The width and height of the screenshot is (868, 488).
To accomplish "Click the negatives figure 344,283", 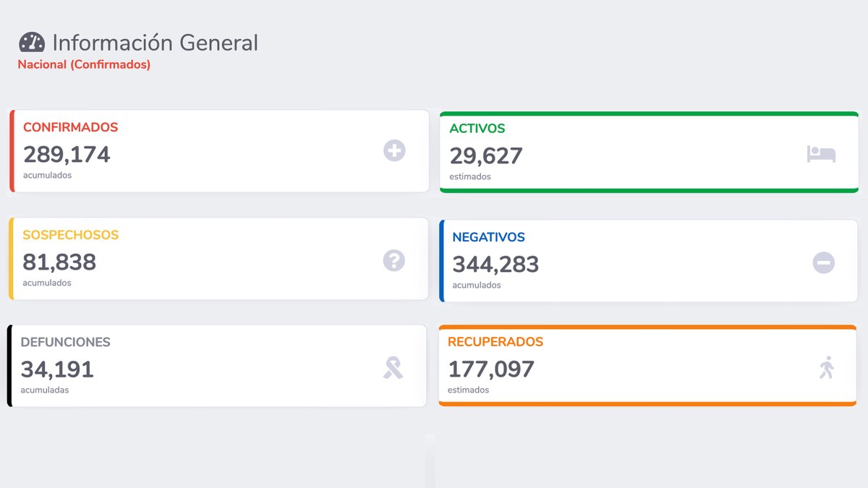I will 495,264.
